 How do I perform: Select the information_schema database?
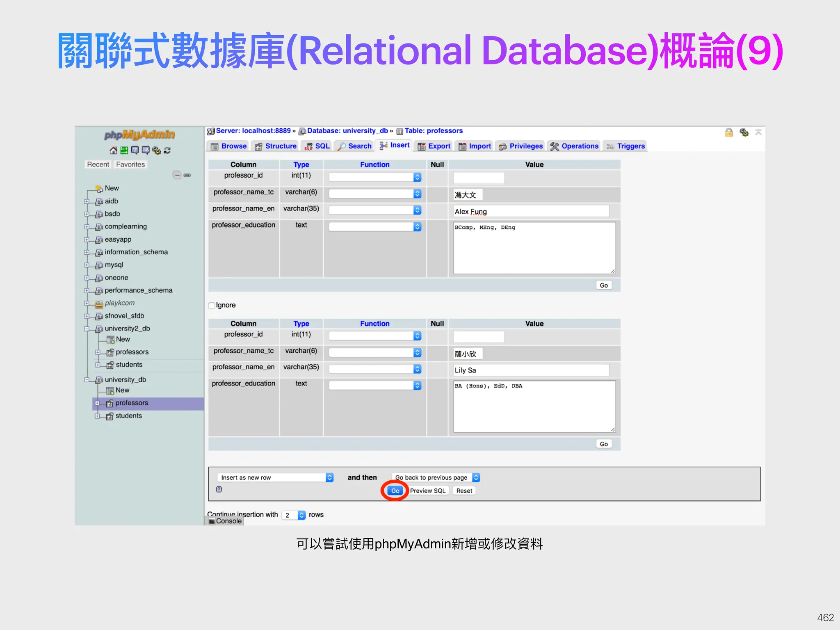coord(136,252)
